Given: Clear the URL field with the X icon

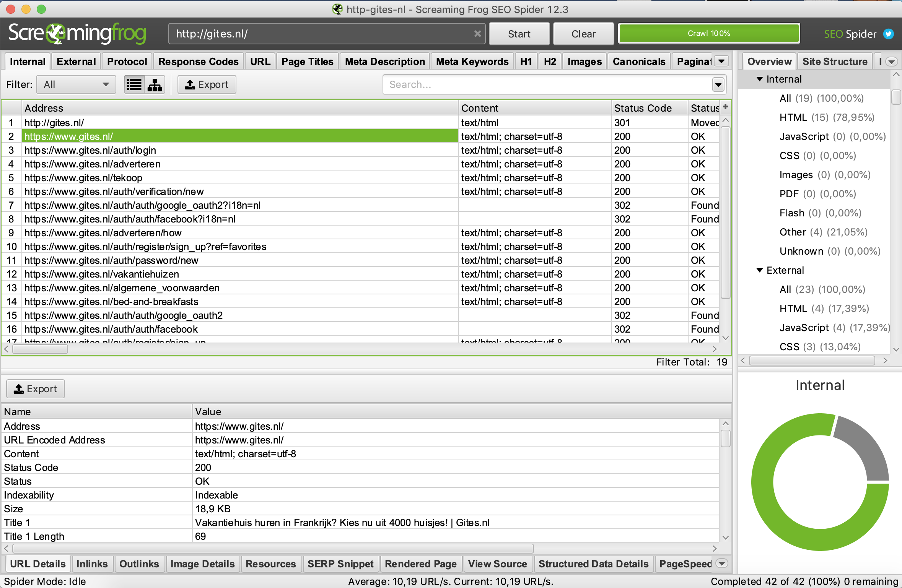Looking at the screenshot, I should [477, 34].
